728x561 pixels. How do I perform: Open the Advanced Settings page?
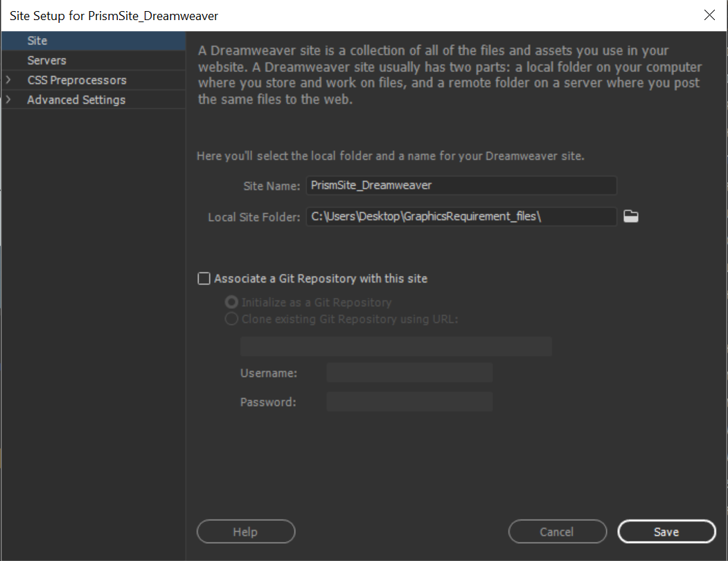click(x=76, y=99)
